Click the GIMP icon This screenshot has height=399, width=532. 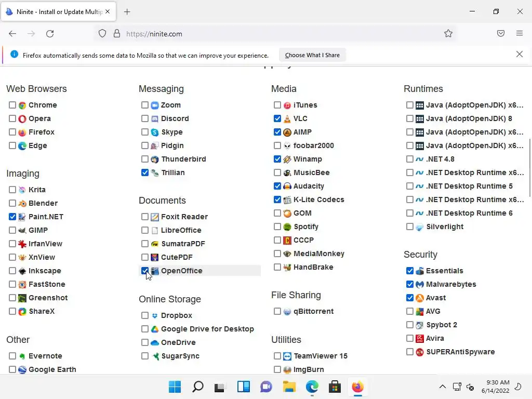point(22,230)
